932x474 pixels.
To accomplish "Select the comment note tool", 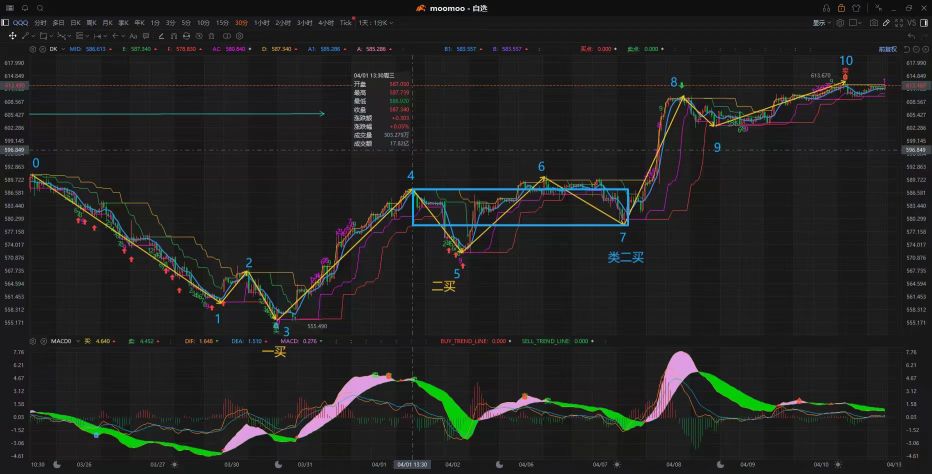I will click(x=146, y=36).
